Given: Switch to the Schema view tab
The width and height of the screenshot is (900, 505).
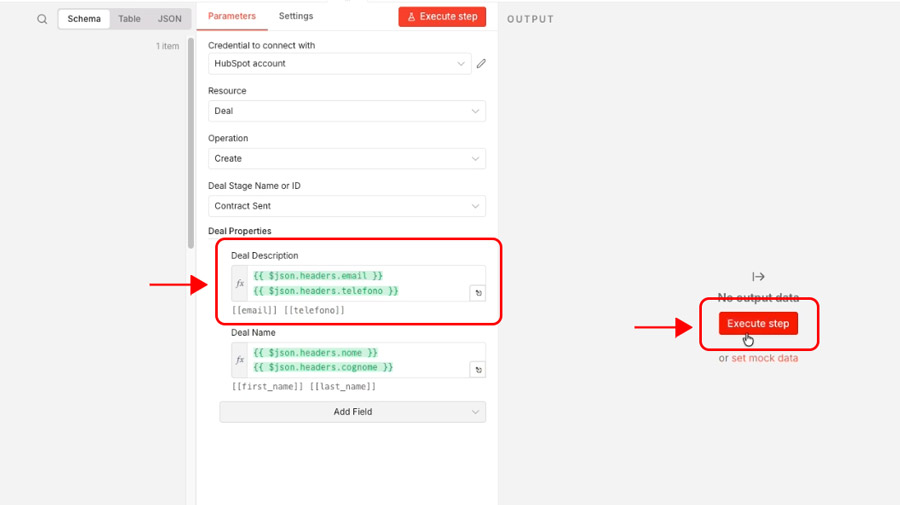Looking at the screenshot, I should pos(84,19).
